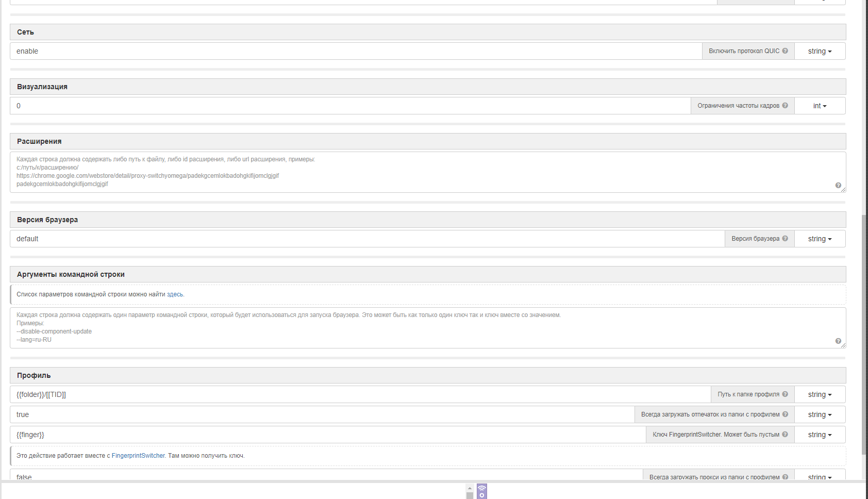Click help icon inside Расширения text area
This screenshot has width=868, height=499.
[838, 186]
